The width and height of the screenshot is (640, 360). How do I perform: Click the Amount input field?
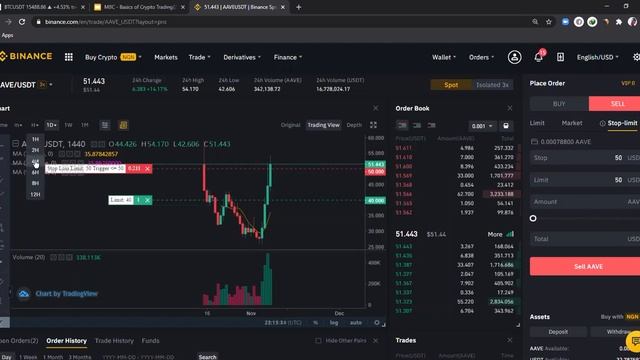(x=585, y=202)
